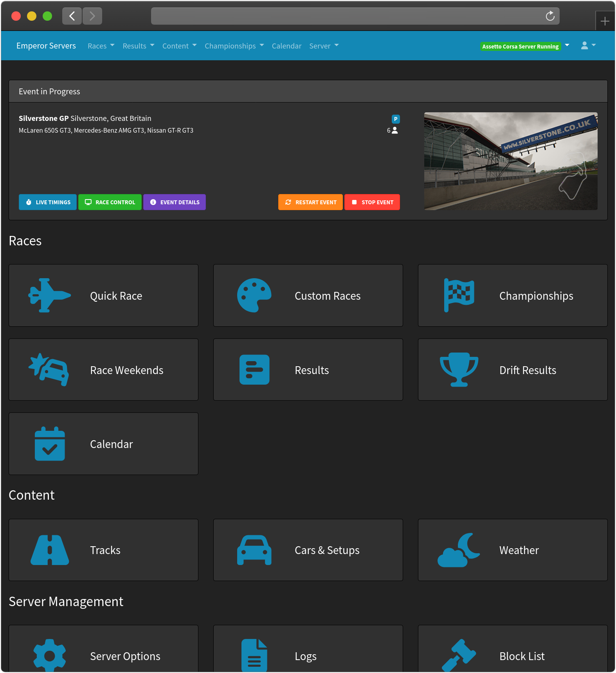Viewport: 616px width, 673px height.
Task: Open Live Timings
Action: 48,202
